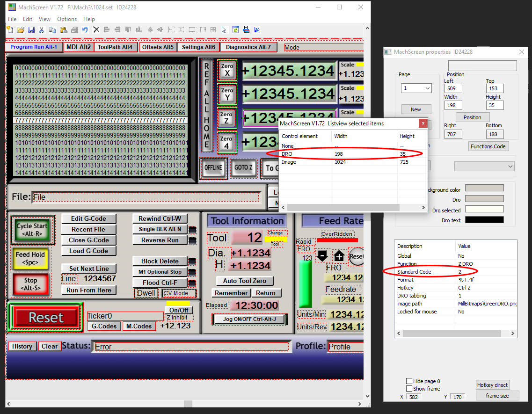Image resolution: width=532 pixels, height=414 pixels.
Task: Switch to the Settings Alt6 tab
Action: click(x=198, y=47)
